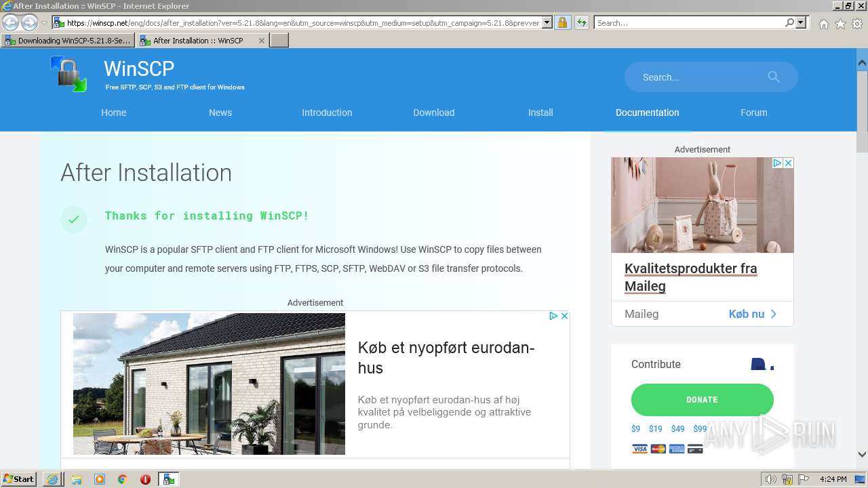Click the MasterCard icon

[x=658, y=449]
